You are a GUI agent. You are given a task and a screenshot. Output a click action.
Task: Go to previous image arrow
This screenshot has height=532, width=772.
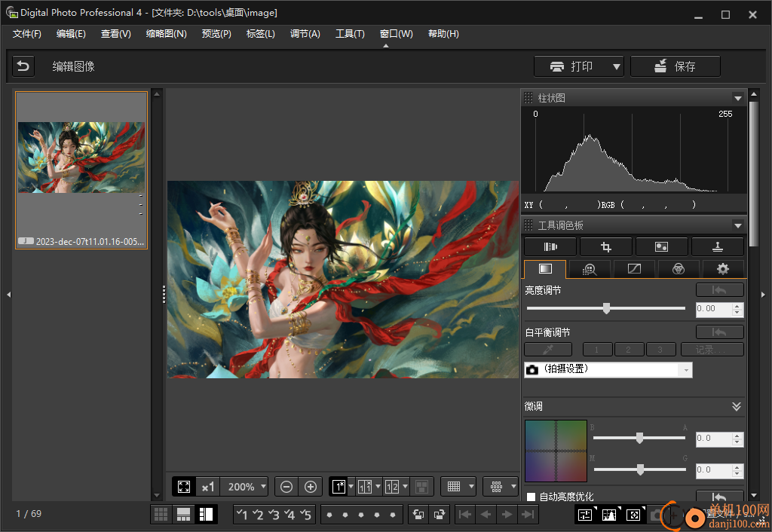coord(486,515)
